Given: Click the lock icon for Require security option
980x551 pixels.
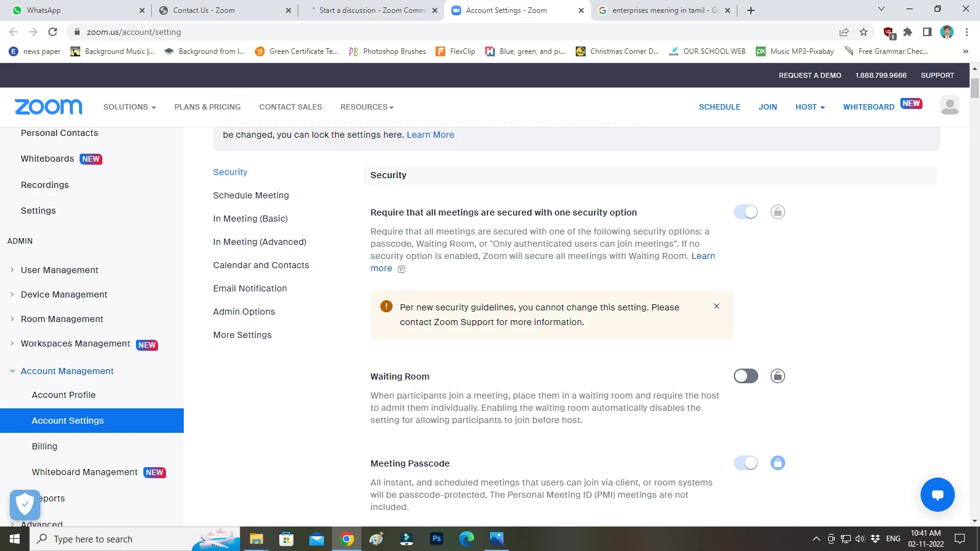Looking at the screenshot, I should (778, 212).
